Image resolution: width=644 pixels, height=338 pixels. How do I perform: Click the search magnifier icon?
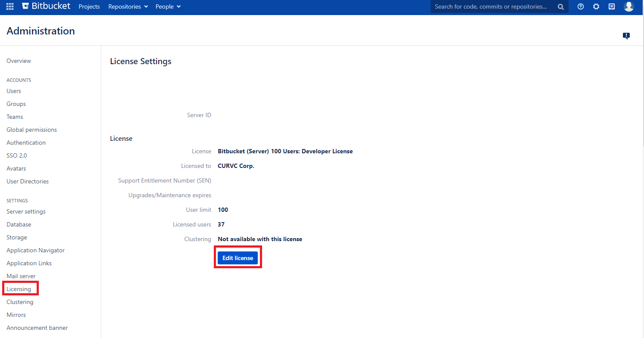[x=560, y=6]
